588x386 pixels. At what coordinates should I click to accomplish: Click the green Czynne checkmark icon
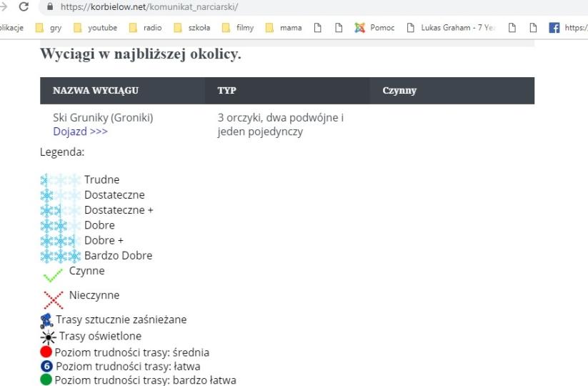pyautogui.click(x=54, y=274)
